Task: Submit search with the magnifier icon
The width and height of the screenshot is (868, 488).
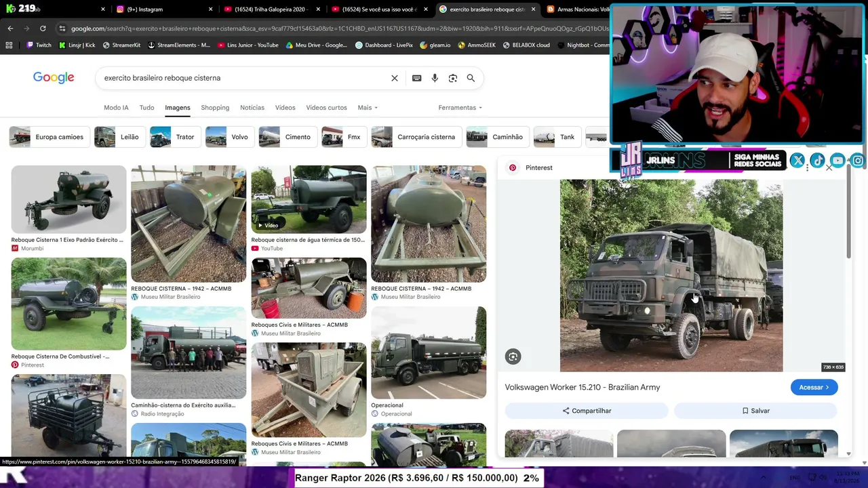Action: tap(471, 78)
